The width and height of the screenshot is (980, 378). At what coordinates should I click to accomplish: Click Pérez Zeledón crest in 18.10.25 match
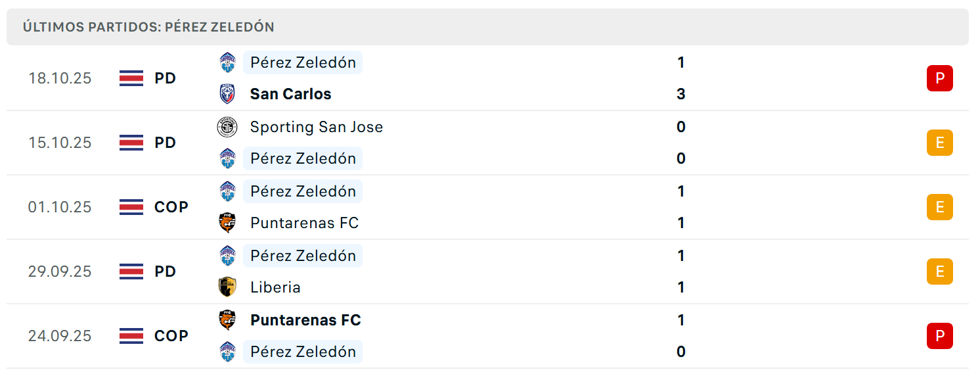pos(227,62)
